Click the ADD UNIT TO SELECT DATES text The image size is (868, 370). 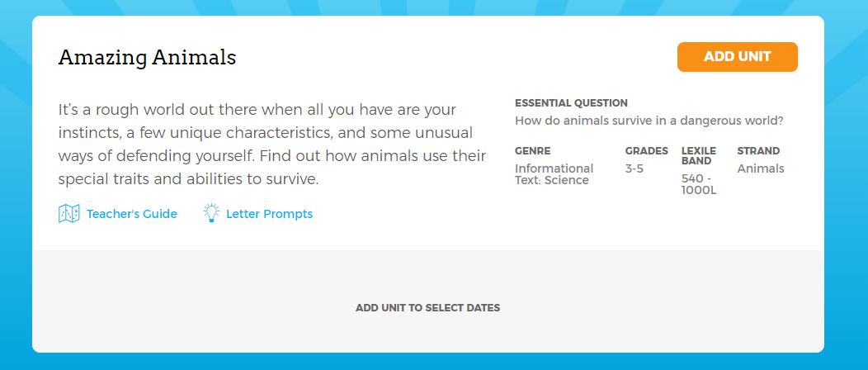coord(428,308)
